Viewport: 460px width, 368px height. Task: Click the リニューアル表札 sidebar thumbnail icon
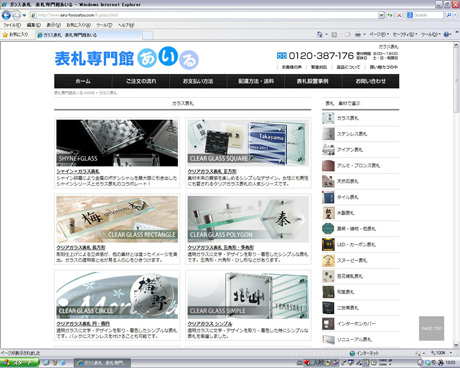coord(328,339)
